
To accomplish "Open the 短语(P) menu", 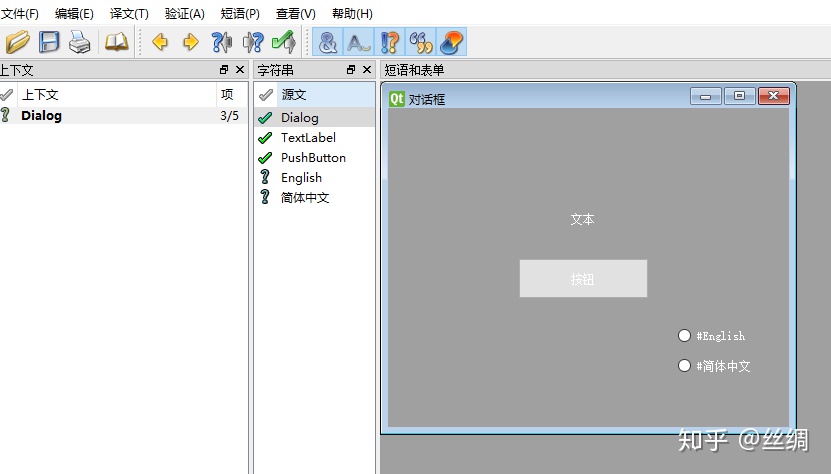I will [x=240, y=14].
